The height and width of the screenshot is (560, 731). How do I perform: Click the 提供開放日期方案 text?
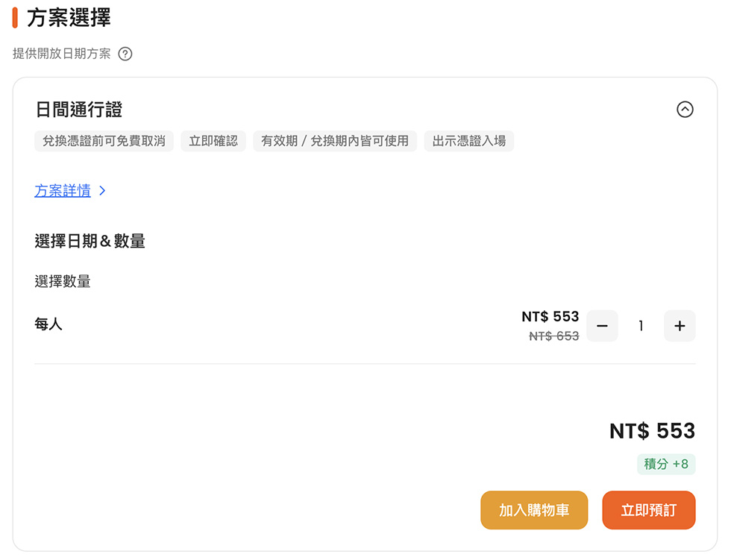(x=61, y=54)
